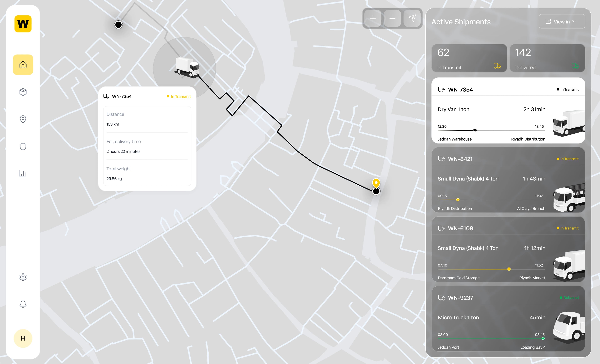600x364 pixels.
Task: Click the Delivered status on WN-9237
Action: [x=569, y=298]
